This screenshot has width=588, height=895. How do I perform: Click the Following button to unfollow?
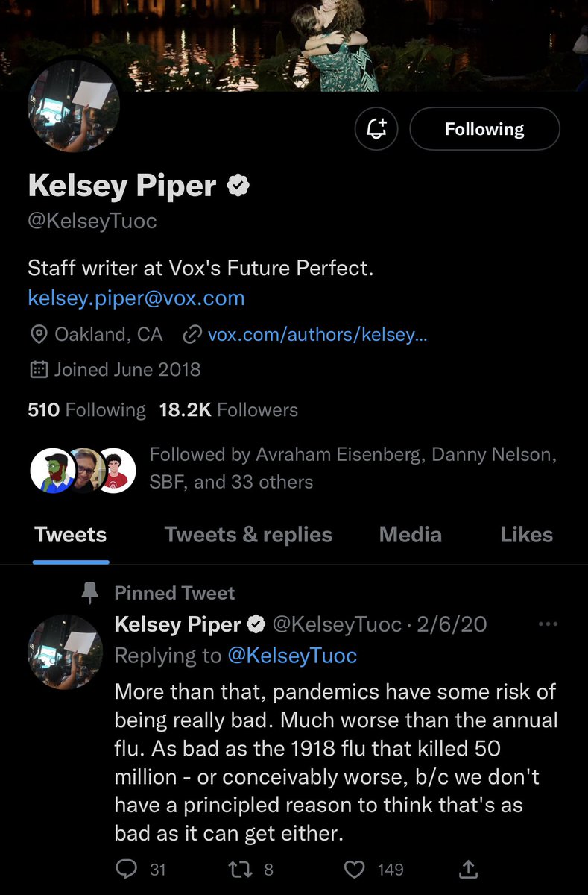[x=484, y=129]
